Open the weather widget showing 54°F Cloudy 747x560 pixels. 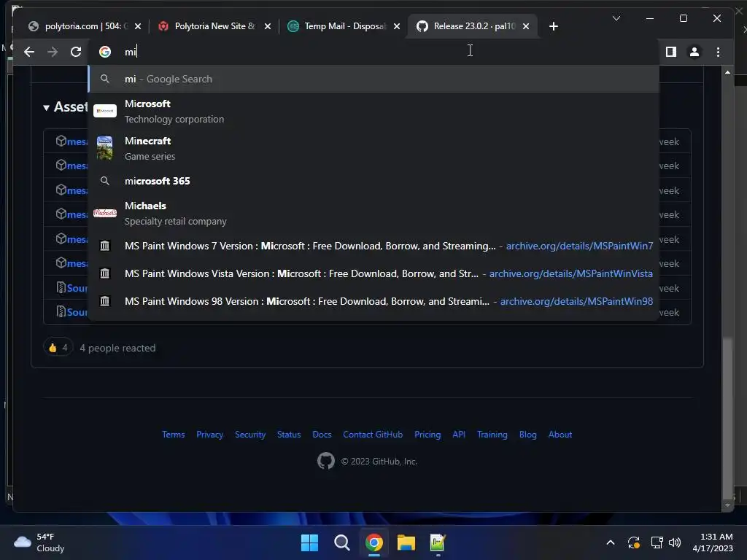pos(39,542)
